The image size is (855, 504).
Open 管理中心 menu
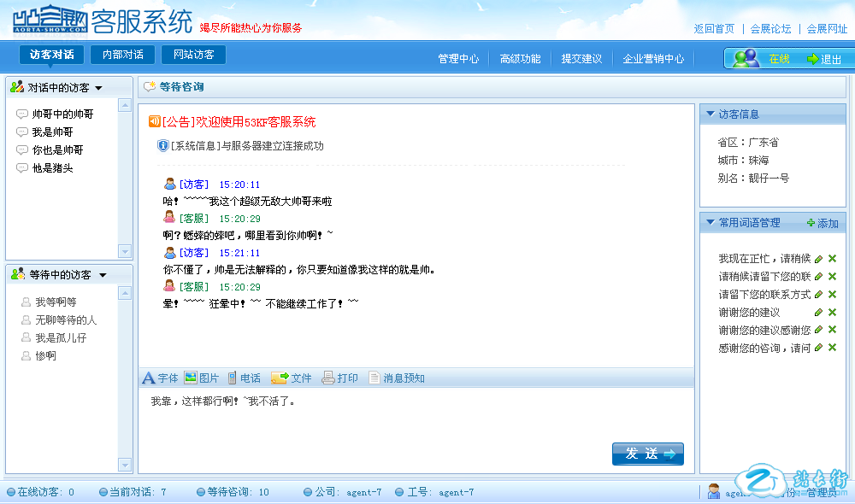click(x=458, y=59)
